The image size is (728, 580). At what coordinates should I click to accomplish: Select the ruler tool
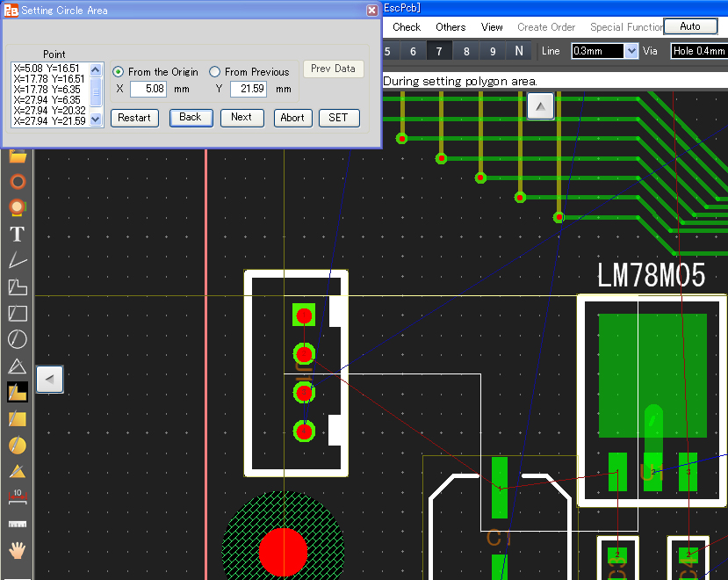(18, 525)
